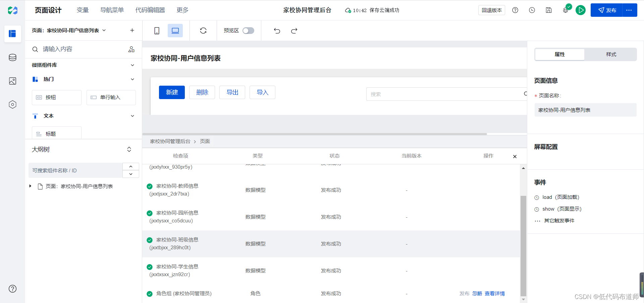Click View Details link in role group row

pos(495,294)
